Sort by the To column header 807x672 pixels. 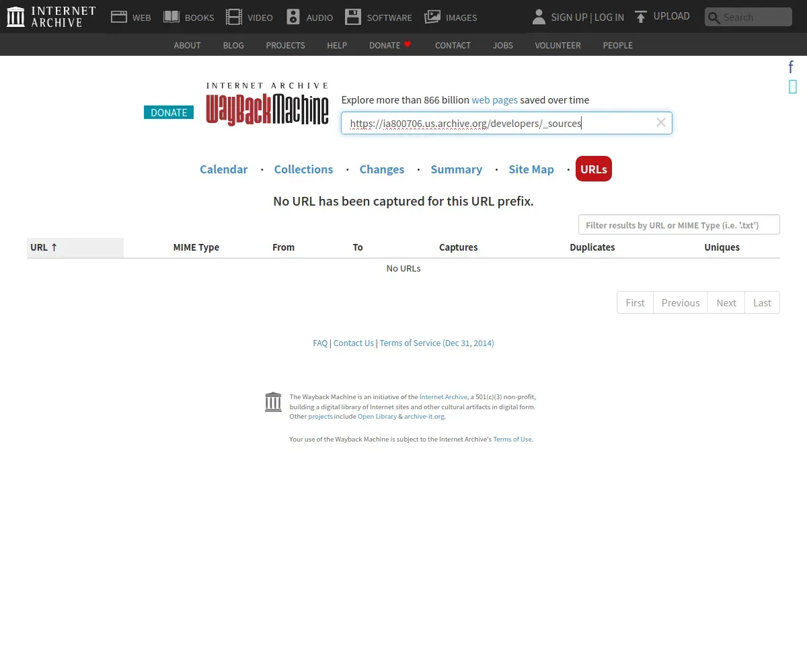358,247
